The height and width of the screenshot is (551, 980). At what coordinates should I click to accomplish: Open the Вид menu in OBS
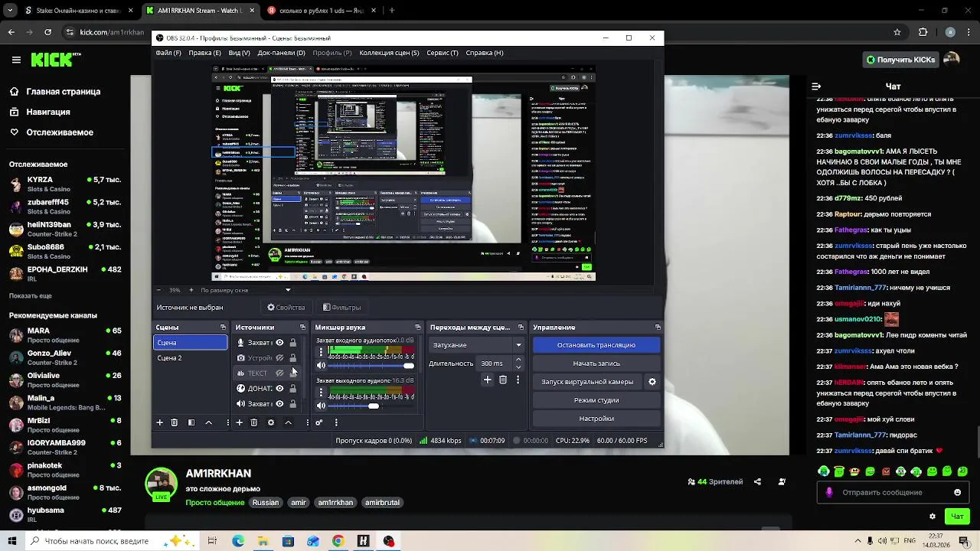[239, 53]
